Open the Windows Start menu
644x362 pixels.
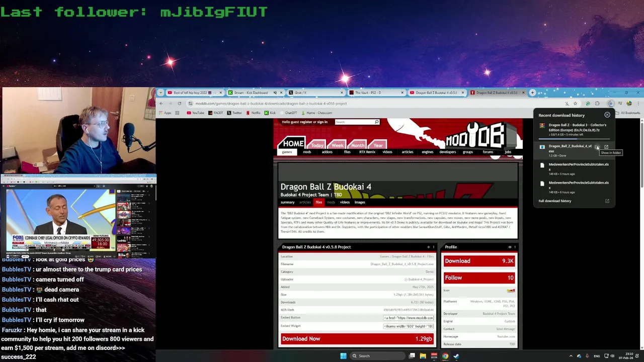coord(343,356)
